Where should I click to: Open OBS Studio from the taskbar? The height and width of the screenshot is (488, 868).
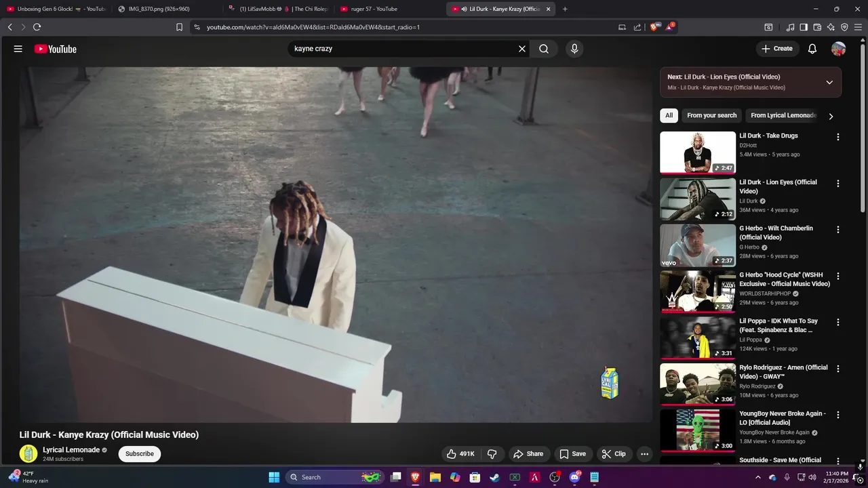(555, 477)
